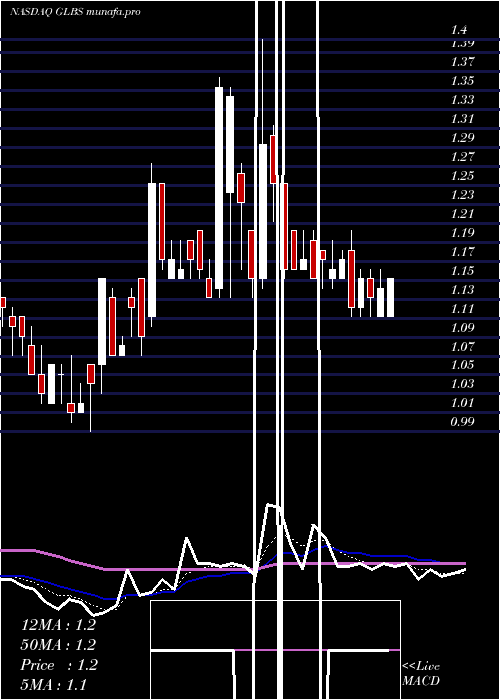The width and height of the screenshot is (500, 700).
Task: Choose the 1.25 price axis value
Action: pos(462,175)
